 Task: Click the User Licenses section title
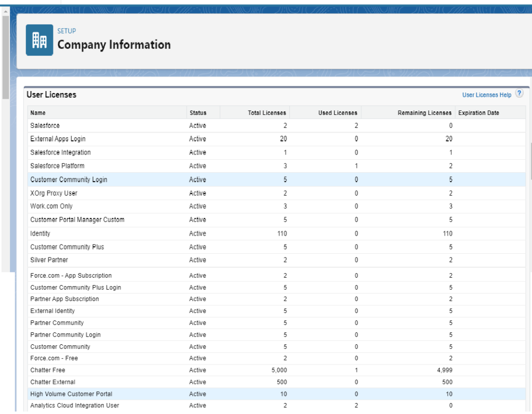[x=52, y=95]
